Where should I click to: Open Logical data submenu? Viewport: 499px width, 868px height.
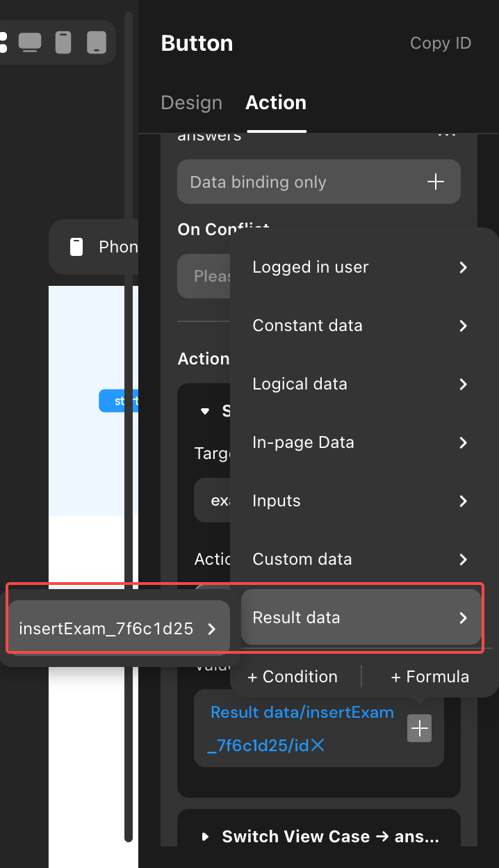tap(361, 384)
